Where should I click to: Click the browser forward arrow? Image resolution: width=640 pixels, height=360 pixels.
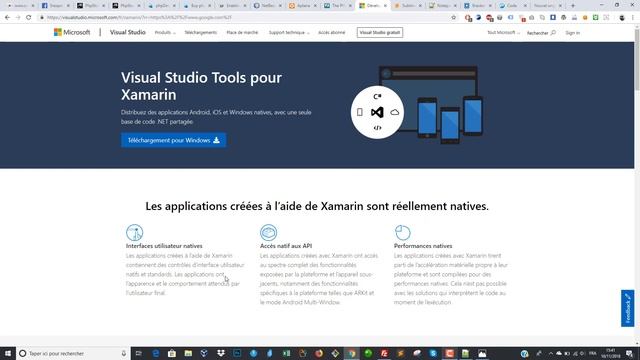point(18,18)
